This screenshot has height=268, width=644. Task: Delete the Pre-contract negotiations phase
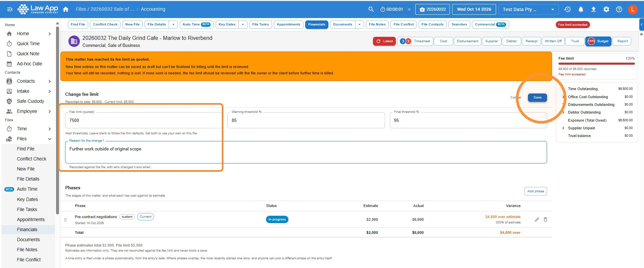[x=545, y=219]
